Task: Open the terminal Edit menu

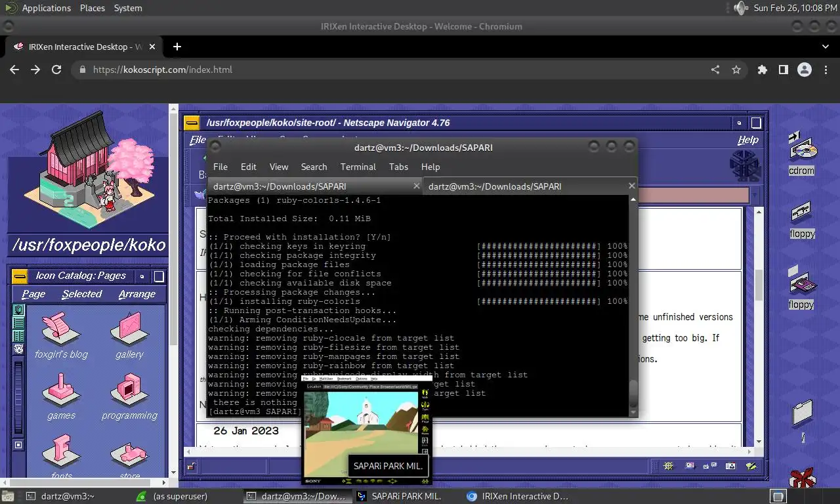Action: (x=248, y=167)
